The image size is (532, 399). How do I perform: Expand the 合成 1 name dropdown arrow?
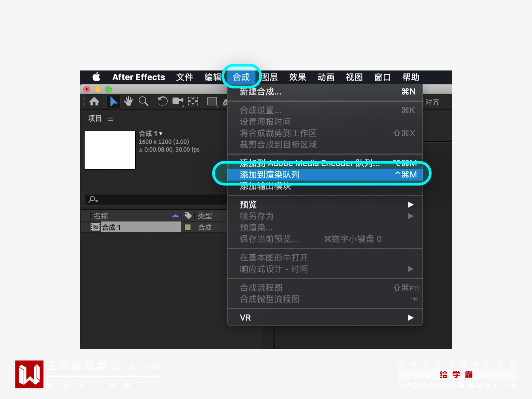(161, 134)
